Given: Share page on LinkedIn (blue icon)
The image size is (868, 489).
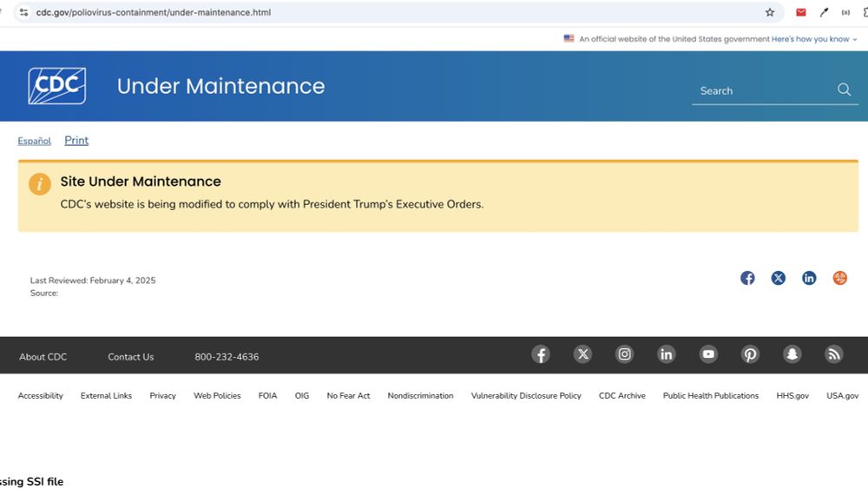Looking at the screenshot, I should coord(809,278).
